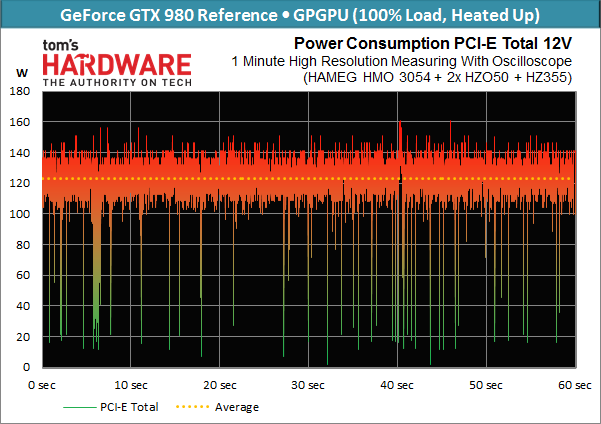Image resolution: width=601 pixels, height=424 pixels.
Task: Click the green PCI-E Total legend line
Action: point(80,407)
